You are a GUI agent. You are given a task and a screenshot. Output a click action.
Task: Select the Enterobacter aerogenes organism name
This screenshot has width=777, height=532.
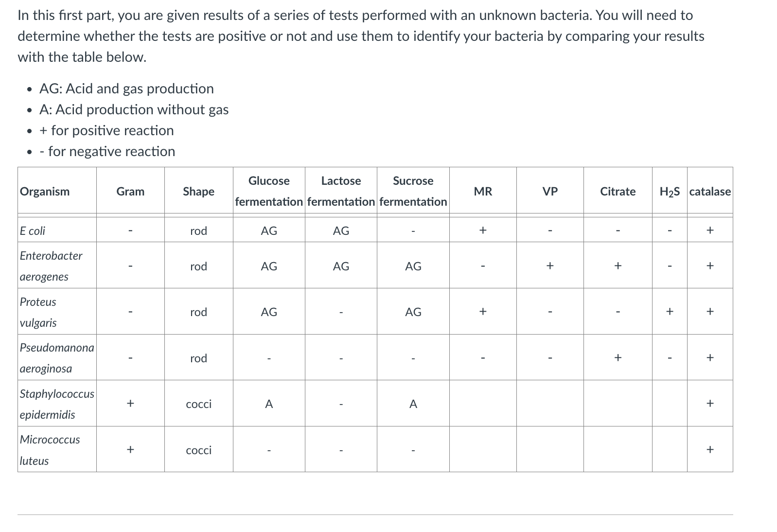click(51, 266)
